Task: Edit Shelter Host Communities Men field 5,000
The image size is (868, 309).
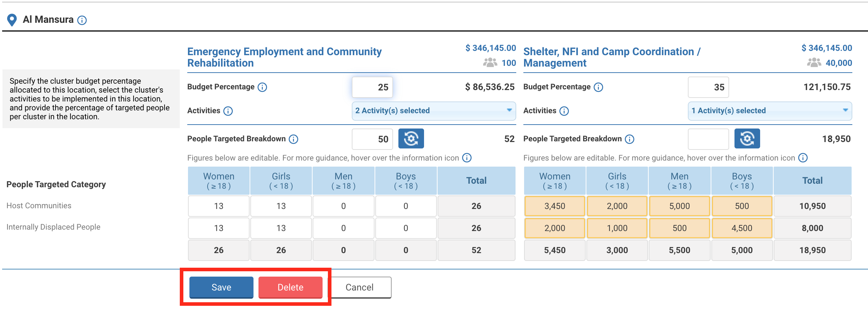Action: point(679,206)
